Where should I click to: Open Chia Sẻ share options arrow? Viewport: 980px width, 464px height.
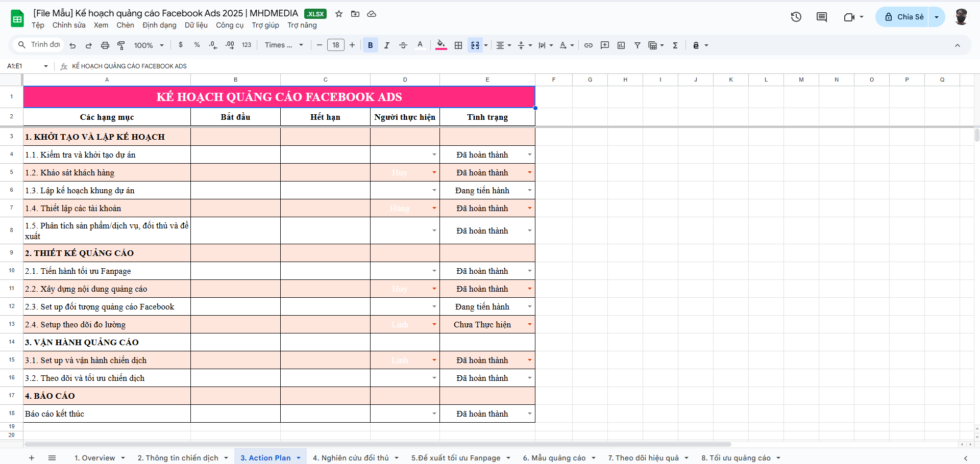937,17
